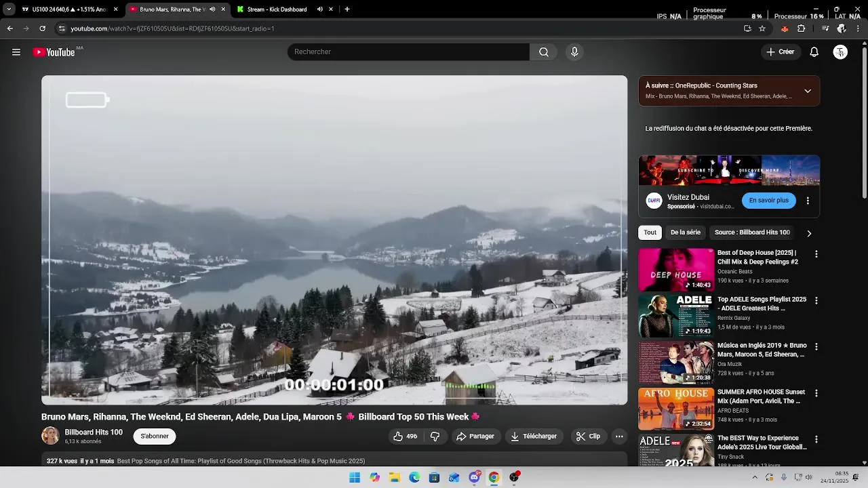
Task: Click the Partager share button
Action: [x=475, y=436]
